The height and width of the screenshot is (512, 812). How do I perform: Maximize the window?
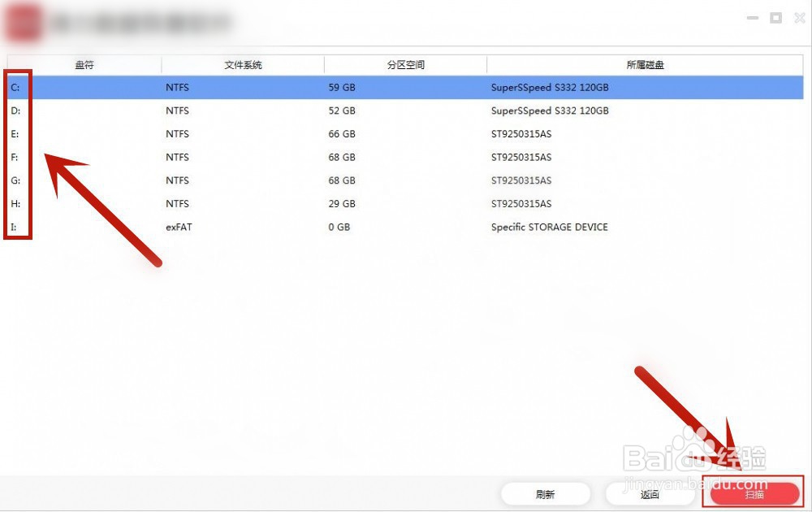pos(775,18)
